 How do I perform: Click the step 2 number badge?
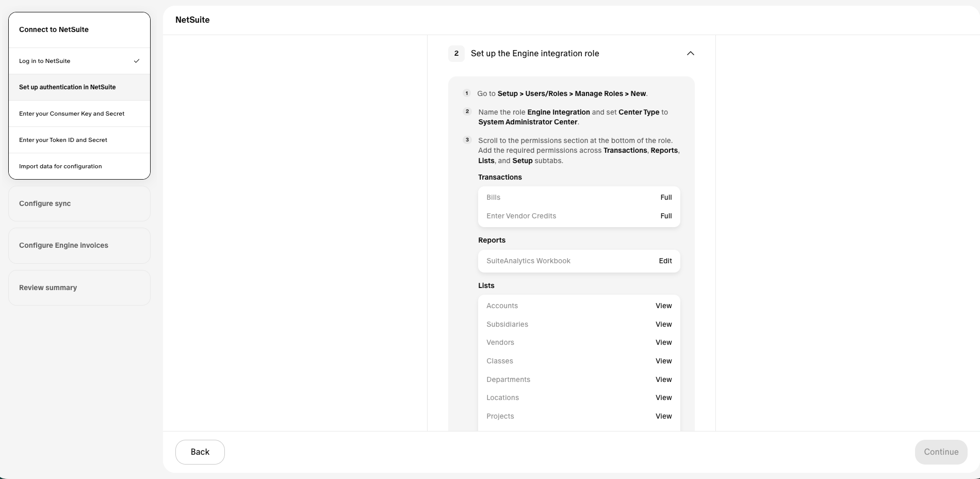click(456, 54)
